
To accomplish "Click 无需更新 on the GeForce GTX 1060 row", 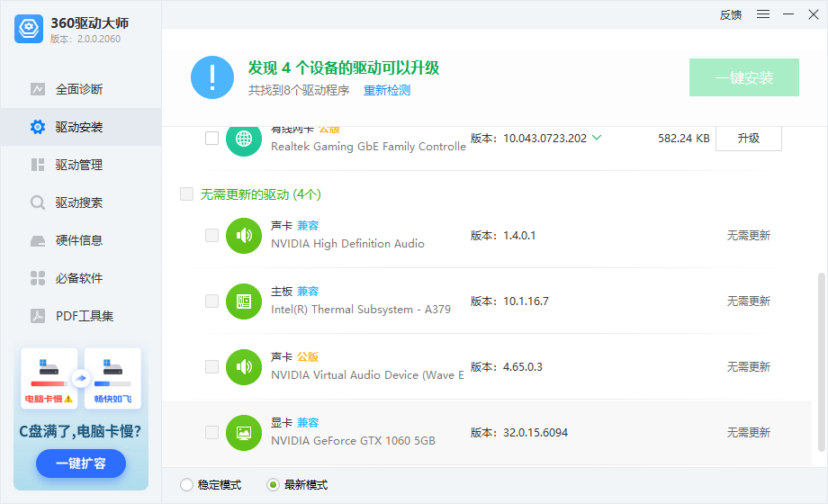I will pyautogui.click(x=748, y=433).
